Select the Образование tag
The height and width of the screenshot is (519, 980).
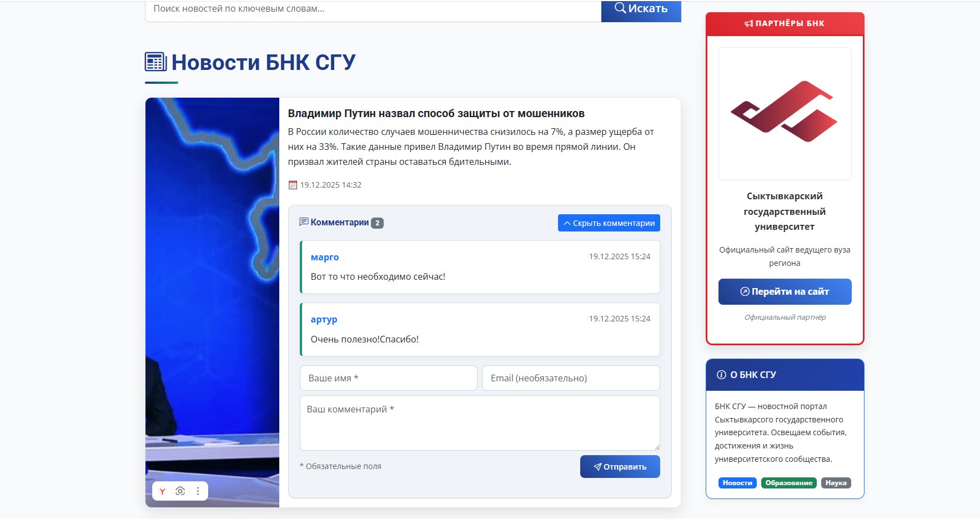788,483
